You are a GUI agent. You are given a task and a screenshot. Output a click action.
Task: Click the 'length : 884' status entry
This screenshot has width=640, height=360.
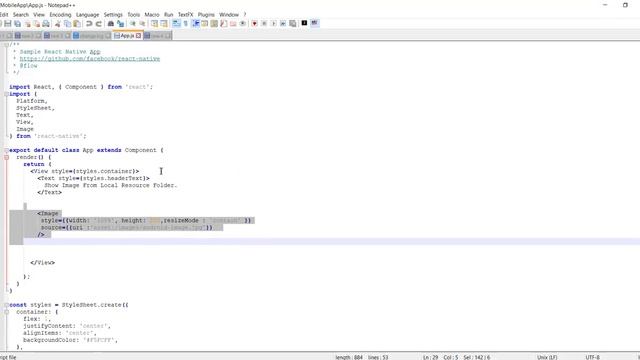tap(349, 357)
